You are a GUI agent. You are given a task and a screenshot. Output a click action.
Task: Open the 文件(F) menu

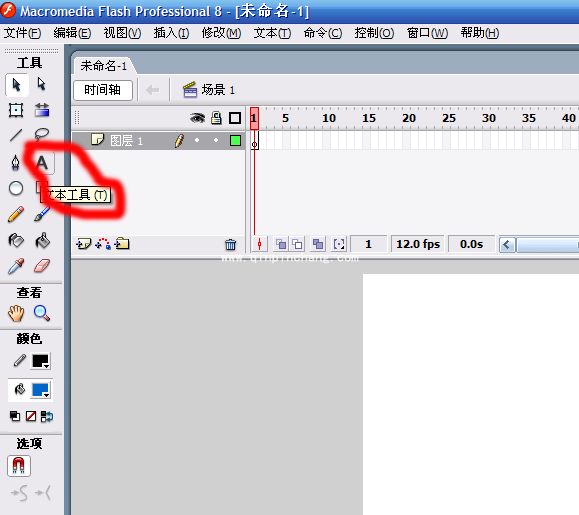[x=22, y=33]
